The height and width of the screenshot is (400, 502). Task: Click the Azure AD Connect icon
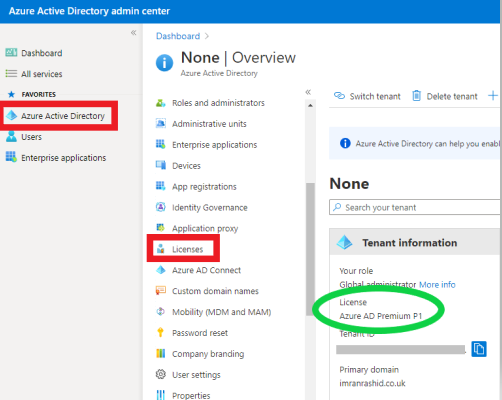pos(161,270)
